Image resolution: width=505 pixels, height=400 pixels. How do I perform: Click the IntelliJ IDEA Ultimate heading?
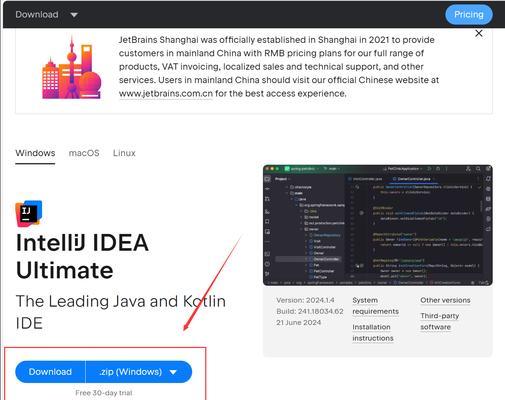pos(82,256)
